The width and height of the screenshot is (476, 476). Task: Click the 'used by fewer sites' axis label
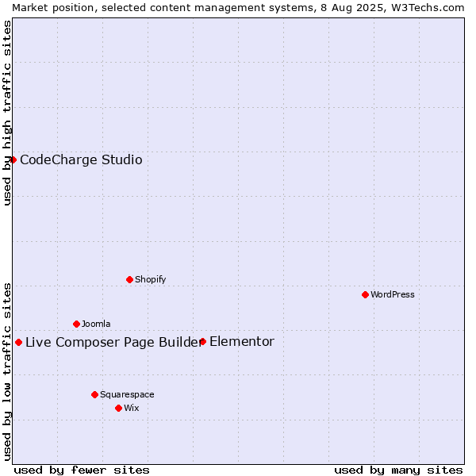pos(82,470)
